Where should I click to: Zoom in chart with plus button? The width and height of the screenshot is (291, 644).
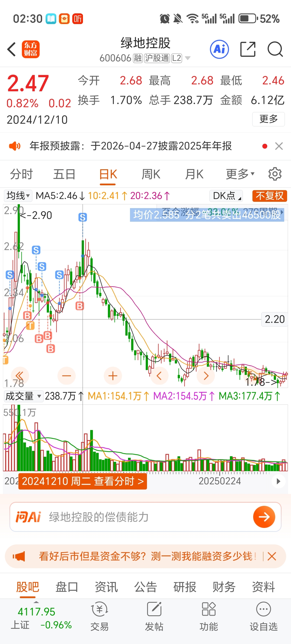tap(113, 375)
